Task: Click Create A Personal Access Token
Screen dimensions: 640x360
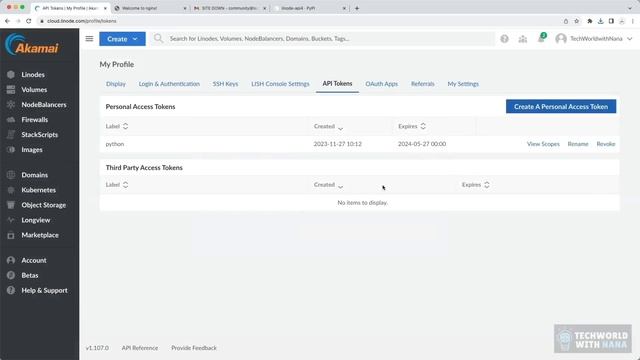Action: [x=561, y=107]
